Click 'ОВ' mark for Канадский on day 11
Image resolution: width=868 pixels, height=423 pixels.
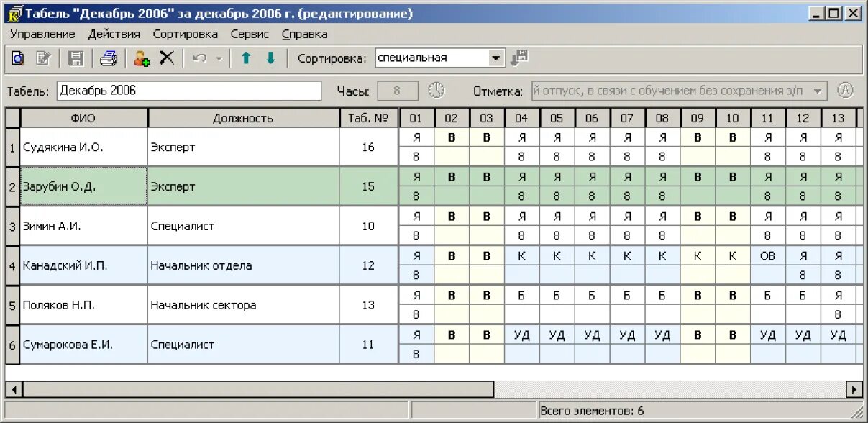(767, 256)
